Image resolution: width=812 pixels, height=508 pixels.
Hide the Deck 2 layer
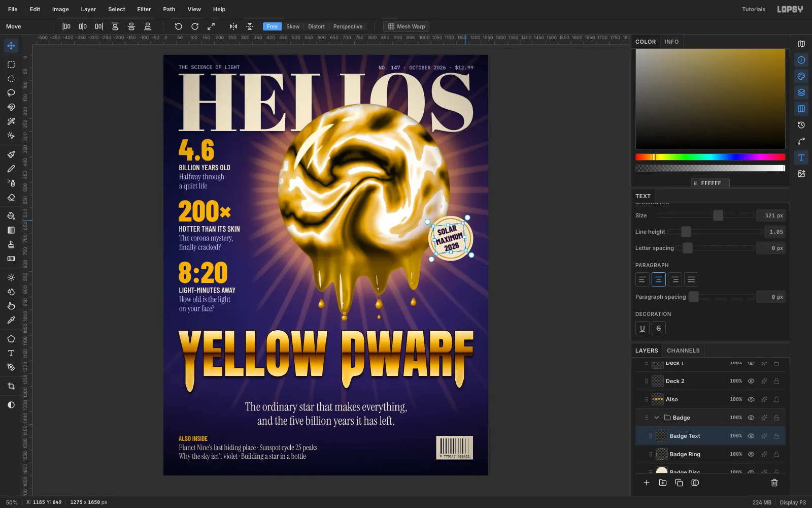[x=751, y=381]
